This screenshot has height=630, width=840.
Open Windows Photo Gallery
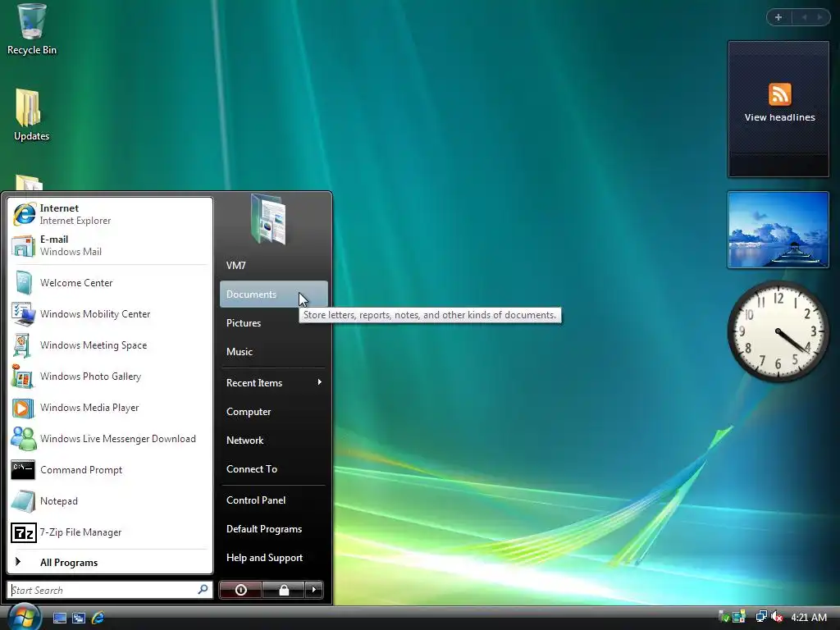point(109,376)
